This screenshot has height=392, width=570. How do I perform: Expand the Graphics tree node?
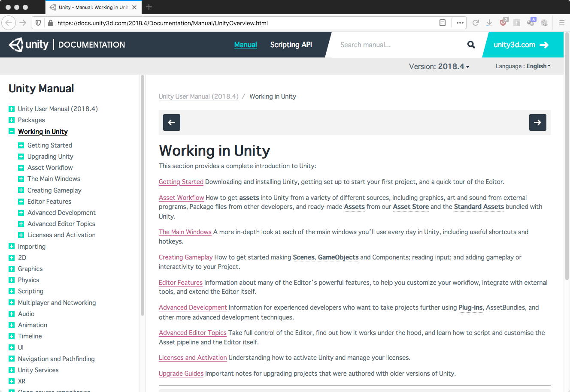coord(12,269)
